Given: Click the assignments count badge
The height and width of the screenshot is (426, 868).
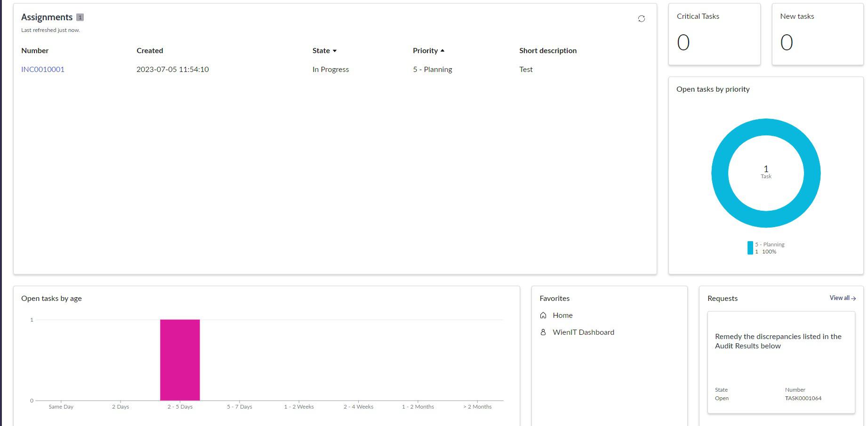Looking at the screenshot, I should (x=80, y=17).
